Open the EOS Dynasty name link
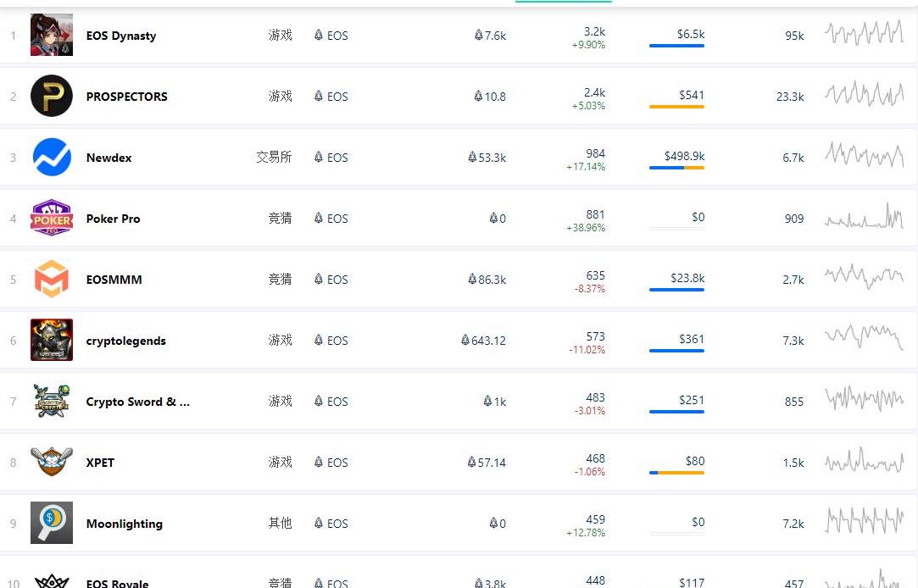918x588 pixels. pos(121,36)
